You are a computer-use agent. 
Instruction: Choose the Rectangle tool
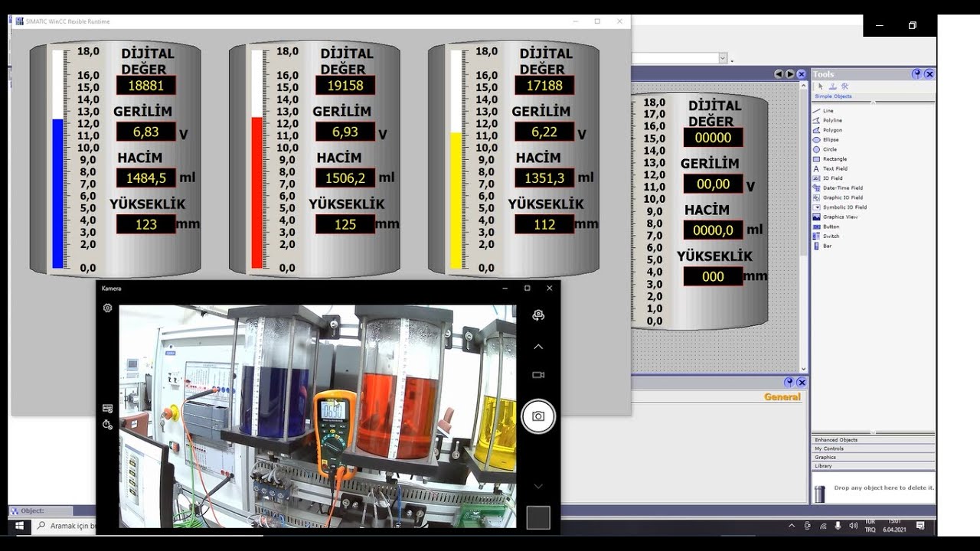(829, 159)
